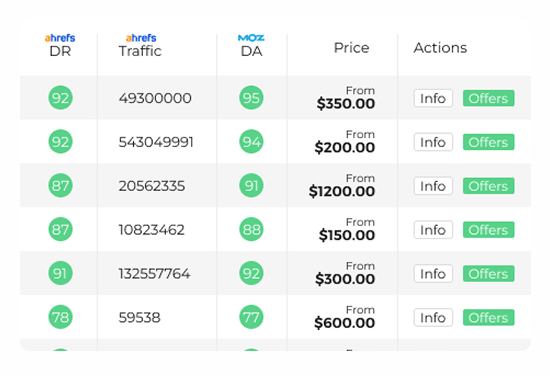Open Info for the $150.00 listing
This screenshot has width=550, height=375.
(433, 230)
